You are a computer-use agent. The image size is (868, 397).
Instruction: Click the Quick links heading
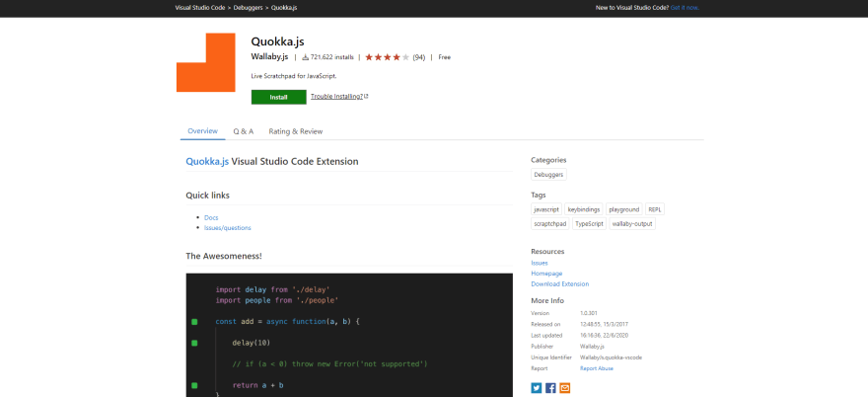(x=207, y=196)
